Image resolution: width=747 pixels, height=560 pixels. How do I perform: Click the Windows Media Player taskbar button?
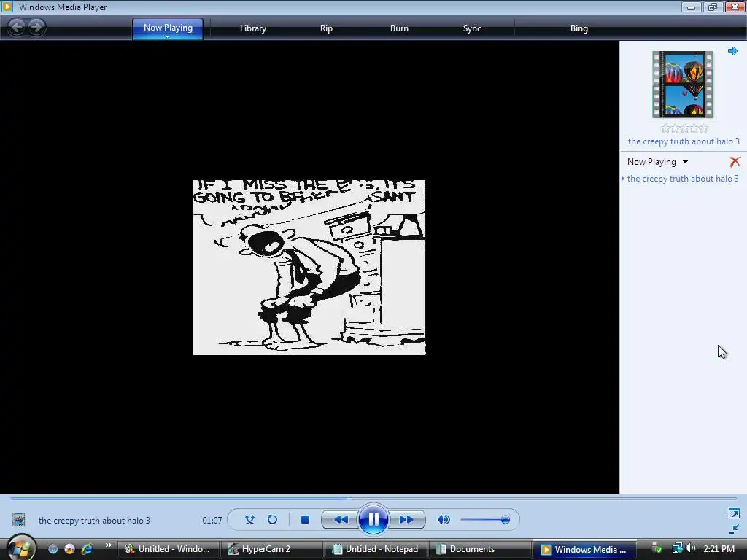tap(584, 549)
